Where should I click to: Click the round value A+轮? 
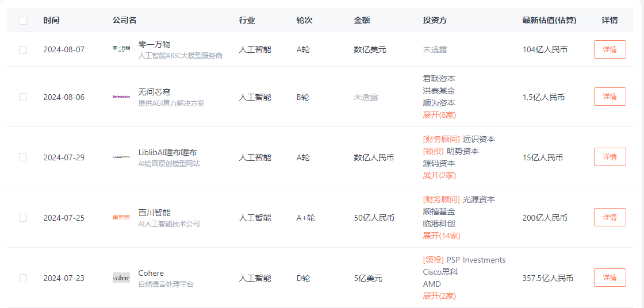(306, 218)
